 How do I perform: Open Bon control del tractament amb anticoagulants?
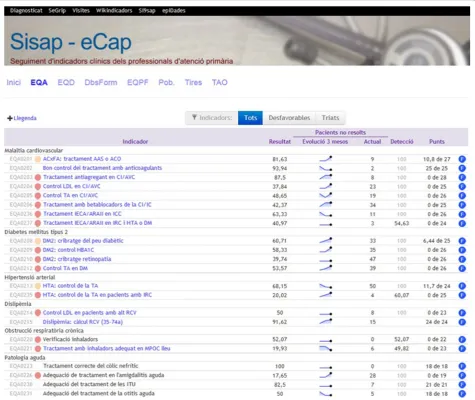[x=102, y=168]
